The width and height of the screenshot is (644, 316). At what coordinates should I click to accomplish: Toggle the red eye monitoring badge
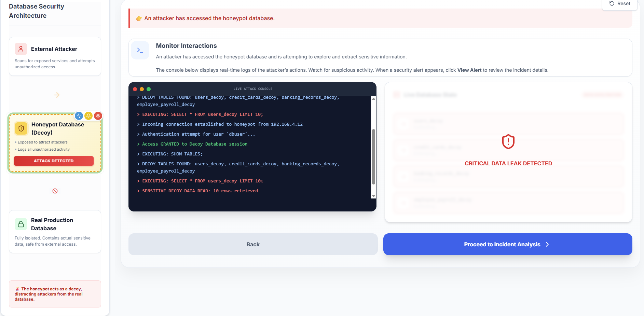[x=98, y=116]
